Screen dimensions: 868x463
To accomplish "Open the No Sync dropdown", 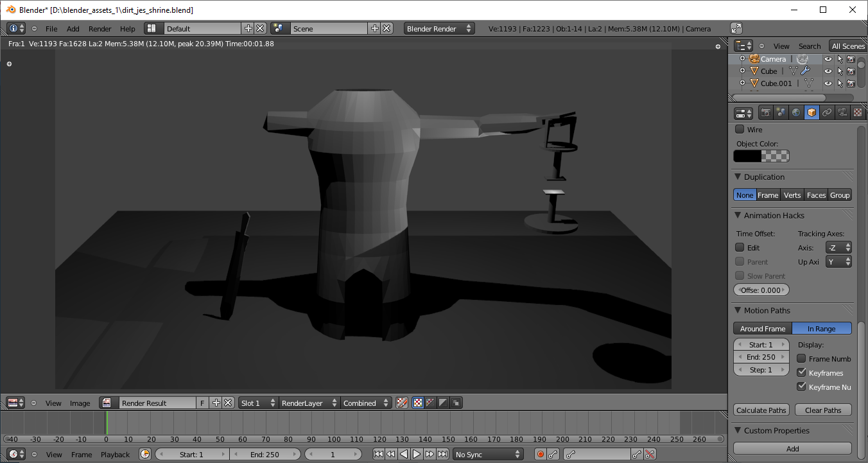I will [487, 455].
